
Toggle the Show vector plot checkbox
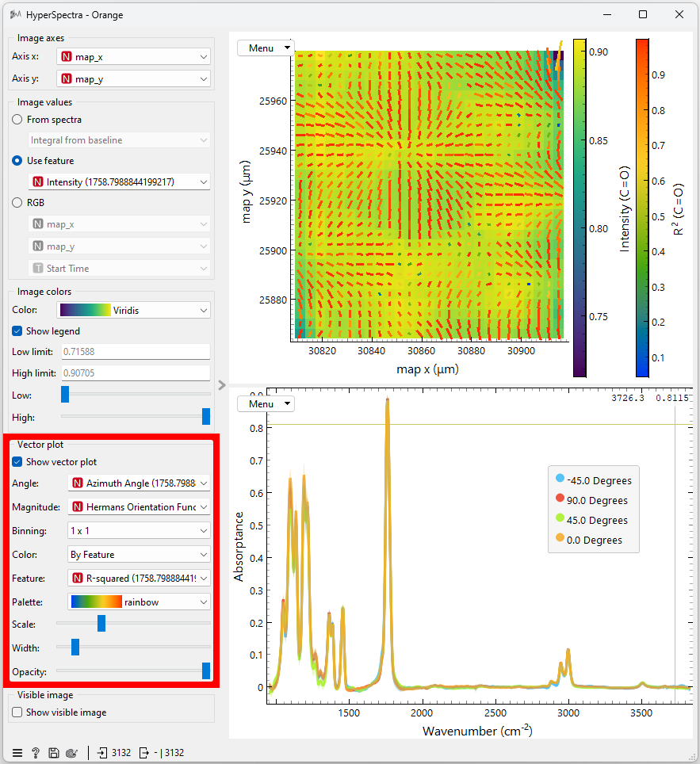17,461
